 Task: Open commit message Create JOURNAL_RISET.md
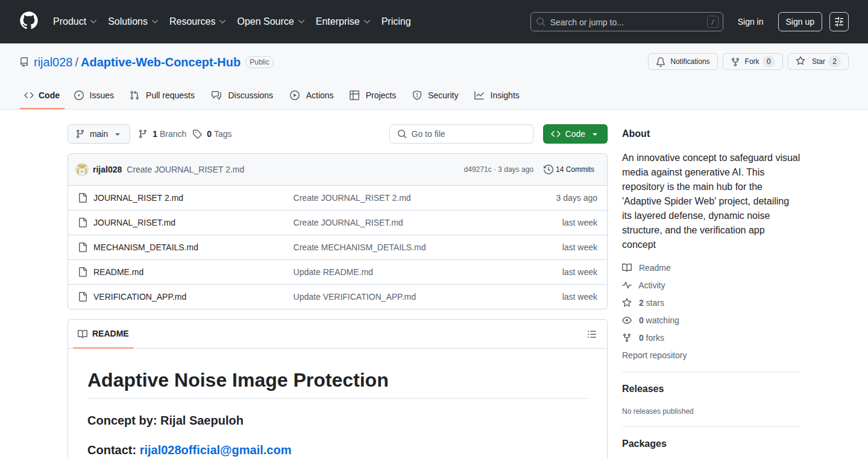348,223
